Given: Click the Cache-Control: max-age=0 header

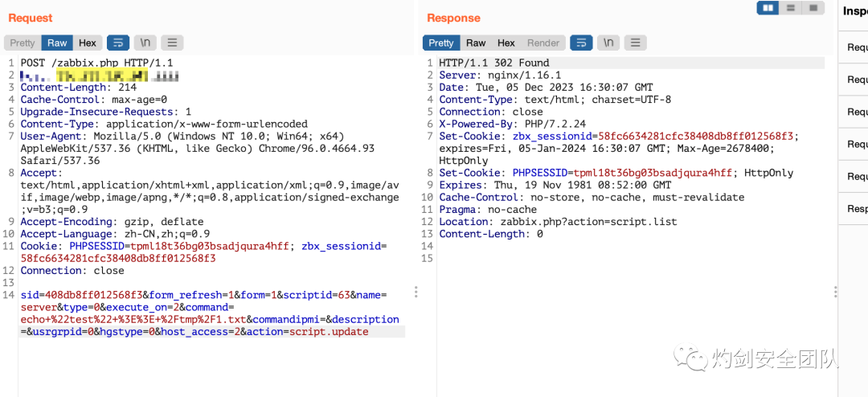Looking at the screenshot, I should coord(93,99).
